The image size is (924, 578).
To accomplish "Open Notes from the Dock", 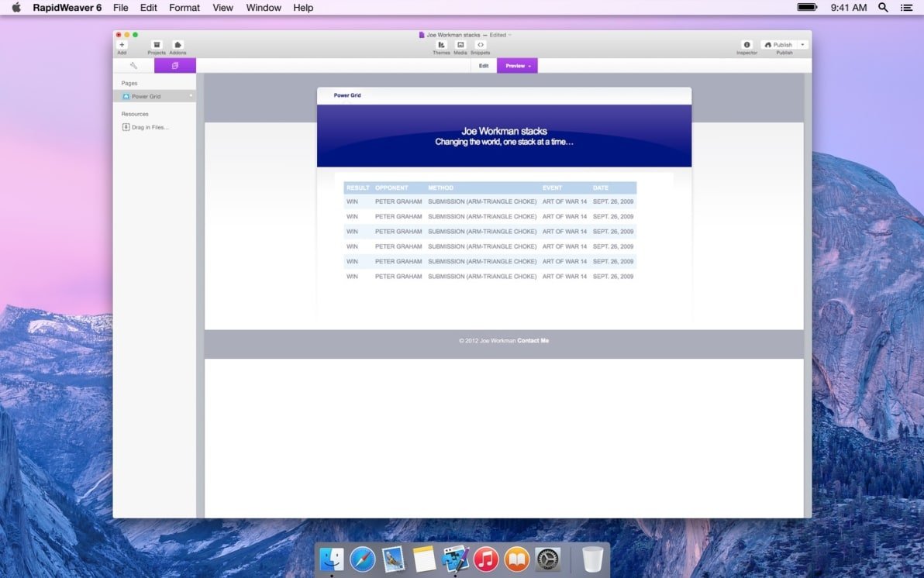I will 424,559.
